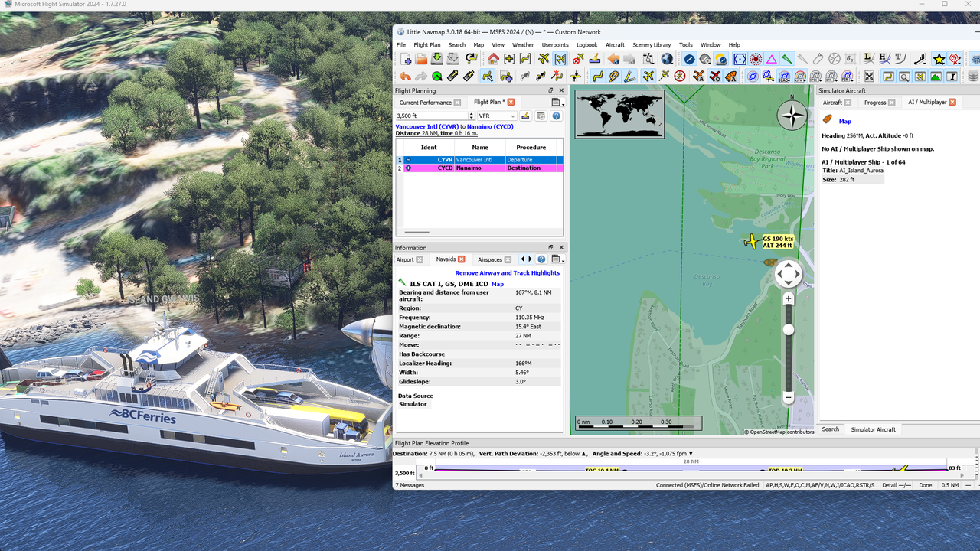
Task: Close the Navaids tab
Action: [462, 259]
